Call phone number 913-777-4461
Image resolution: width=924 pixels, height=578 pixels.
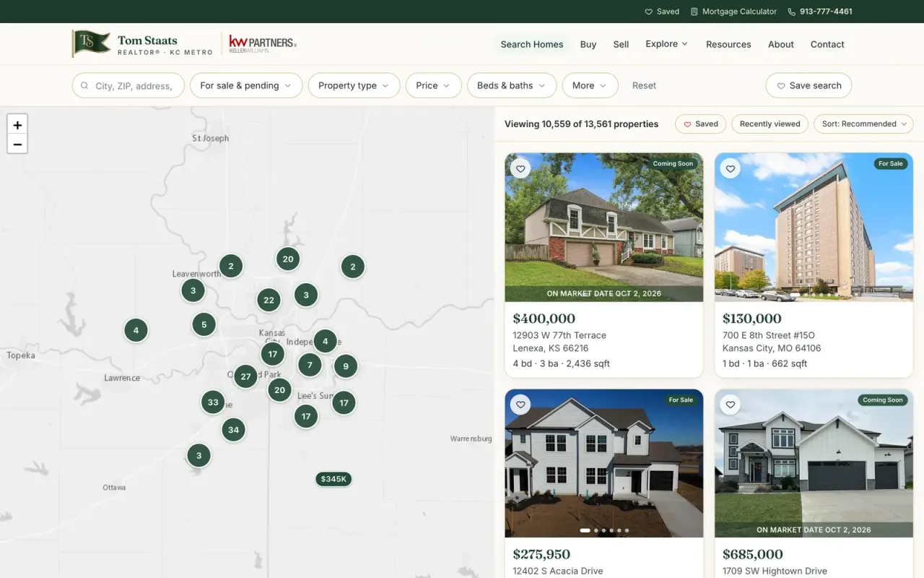819,12
